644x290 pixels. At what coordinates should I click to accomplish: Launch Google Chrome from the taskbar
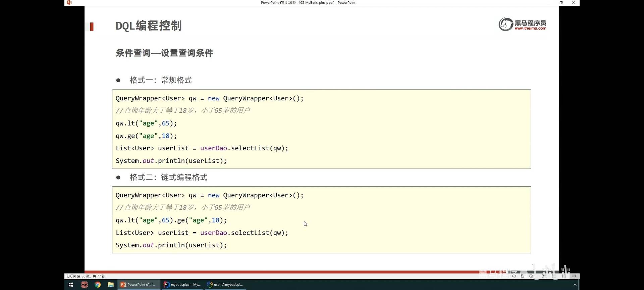(x=98, y=285)
